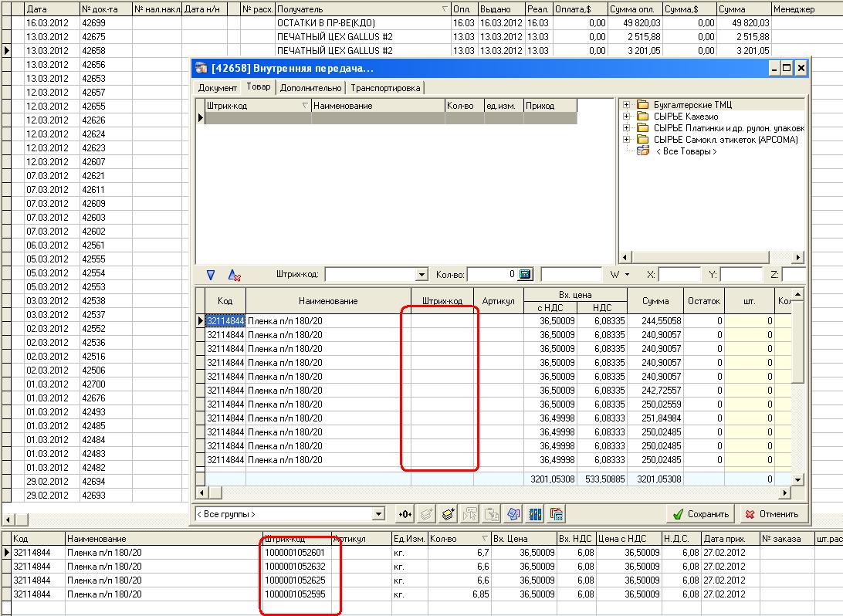The height and width of the screenshot is (616, 843).
Task: Click the +0+ toolbar icon
Action: (405, 514)
